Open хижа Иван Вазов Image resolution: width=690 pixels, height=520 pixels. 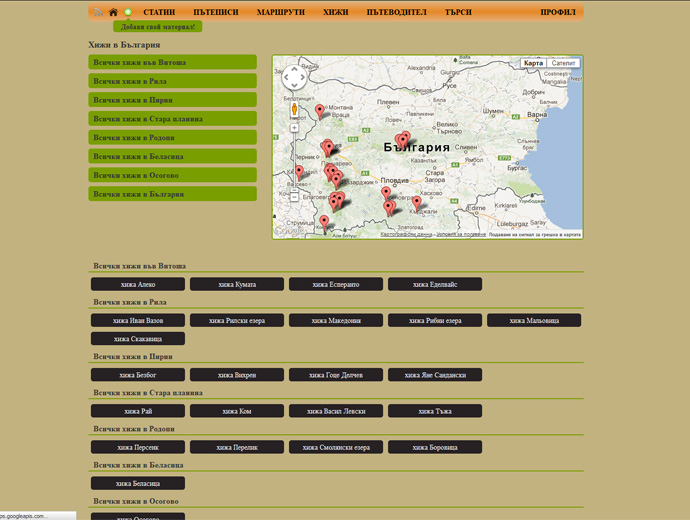pos(138,320)
